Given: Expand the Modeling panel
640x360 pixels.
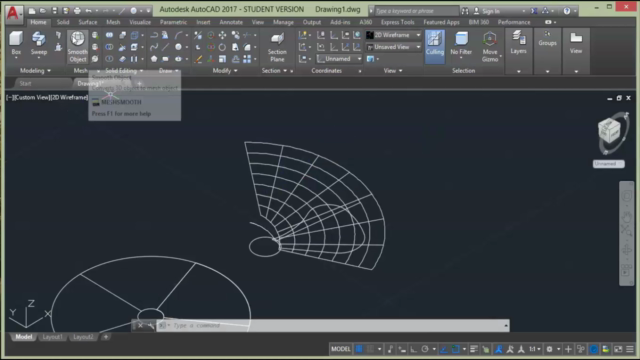Looking at the screenshot, I should pyautogui.click(x=35, y=71).
